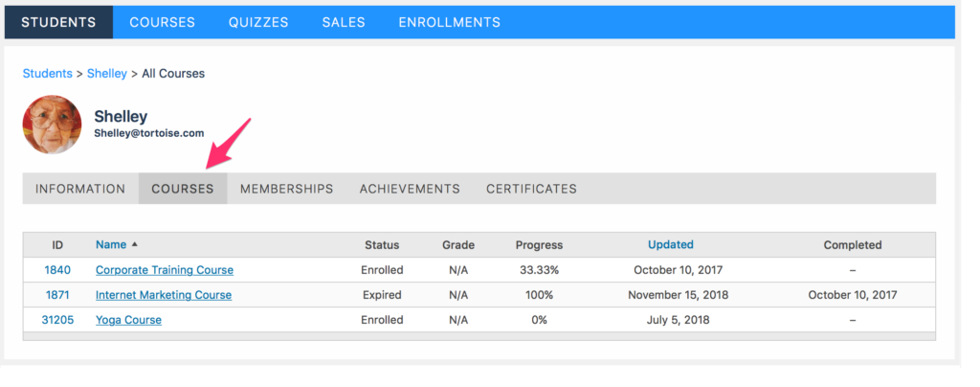
Task: Sort the table by Updated column
Action: click(x=671, y=244)
